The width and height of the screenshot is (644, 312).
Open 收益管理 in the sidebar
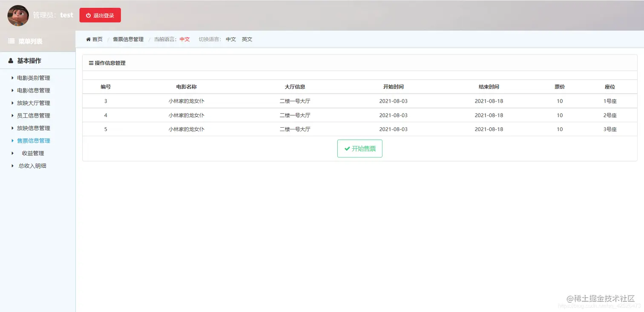pos(33,153)
